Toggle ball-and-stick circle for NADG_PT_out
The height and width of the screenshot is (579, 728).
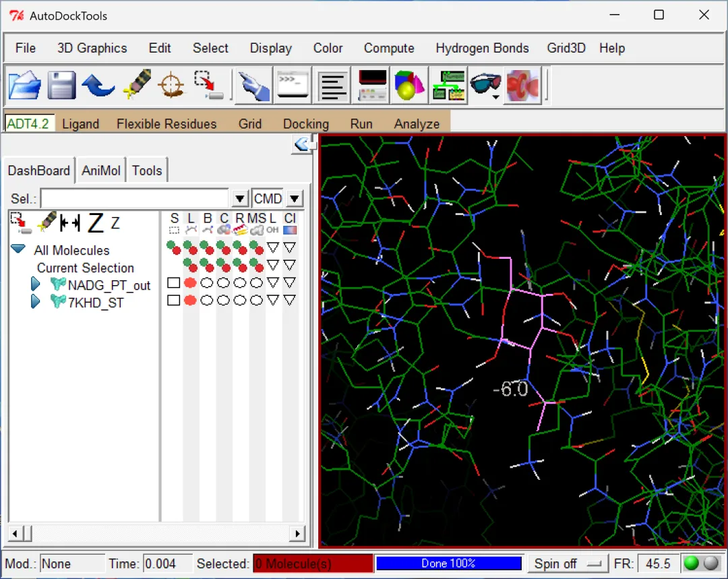207,283
